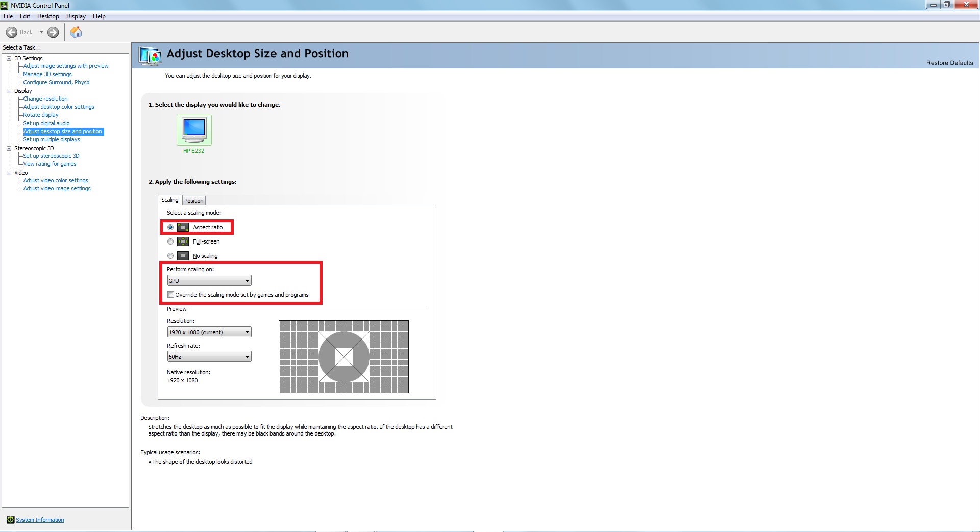Viewport: 980px width, 532px height.
Task: Open Set up stereoscopic 3D
Action: (51, 156)
